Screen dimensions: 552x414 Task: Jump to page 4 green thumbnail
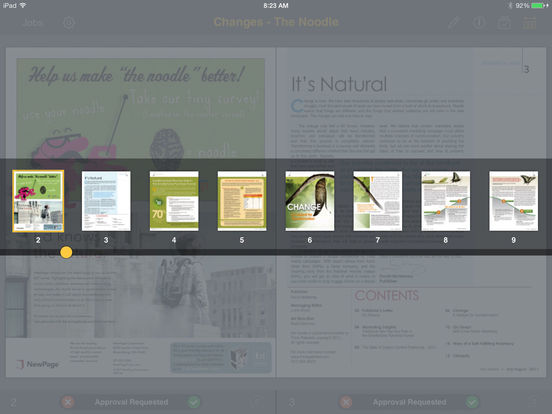pos(174,201)
